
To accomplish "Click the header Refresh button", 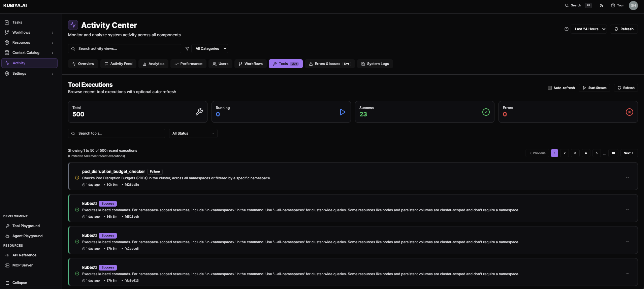I will pos(624,29).
